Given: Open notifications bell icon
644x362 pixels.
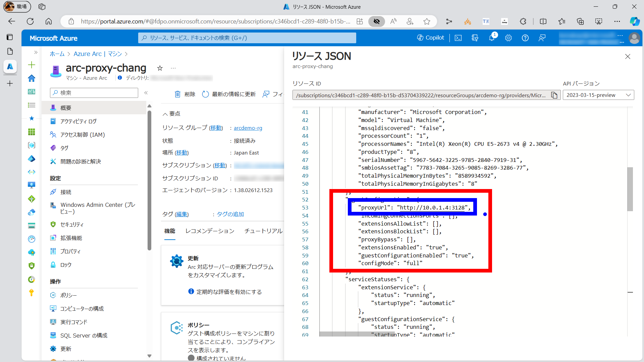Looking at the screenshot, I should pyautogui.click(x=492, y=38).
